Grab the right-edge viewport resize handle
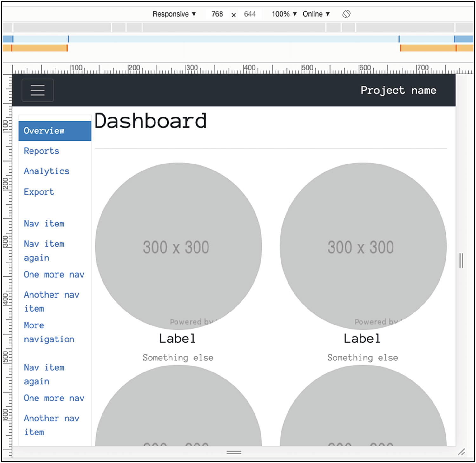This screenshot has height=463, width=476. (461, 260)
